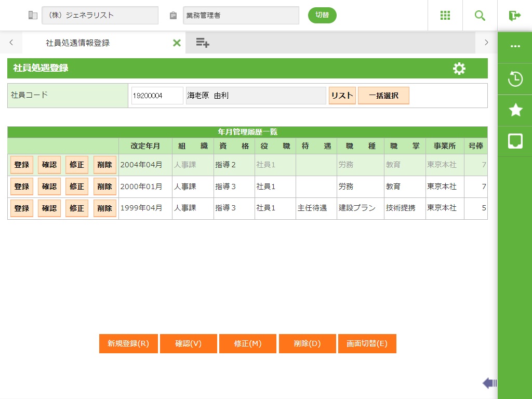Collapse sidebar with the purple arrow

(x=489, y=383)
